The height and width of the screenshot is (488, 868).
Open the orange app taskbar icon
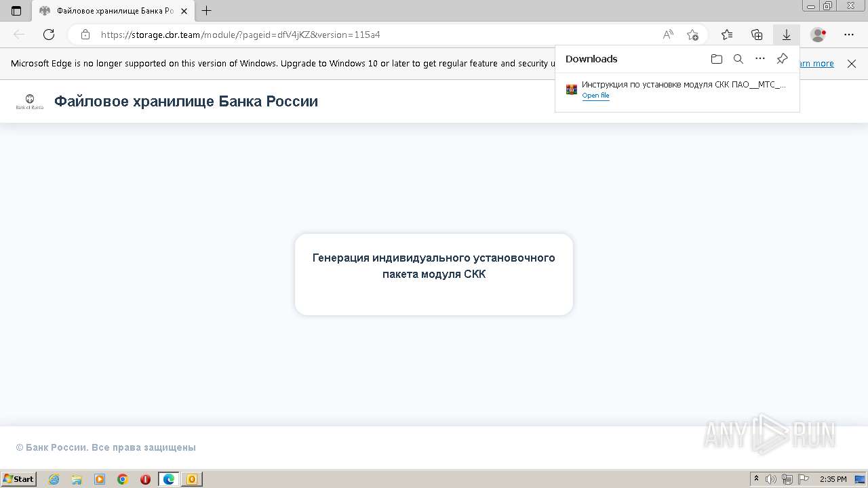(192, 479)
